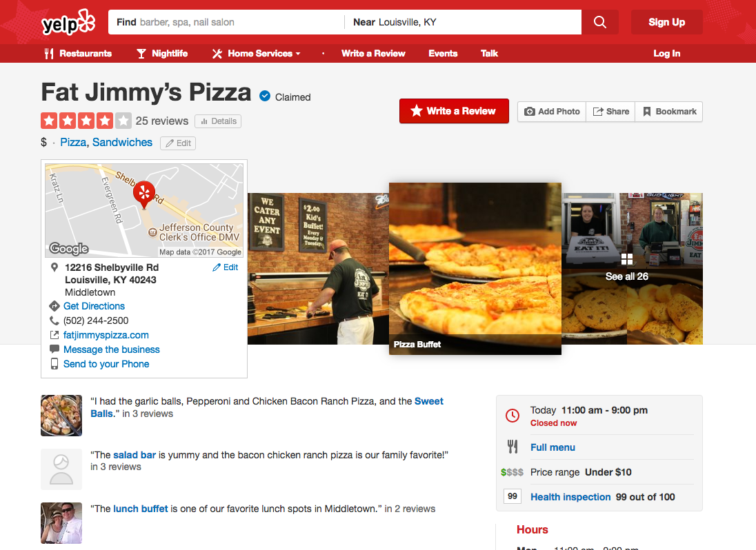Click the speech bubble message icon
Image resolution: width=756 pixels, height=550 pixels.
tap(54, 349)
